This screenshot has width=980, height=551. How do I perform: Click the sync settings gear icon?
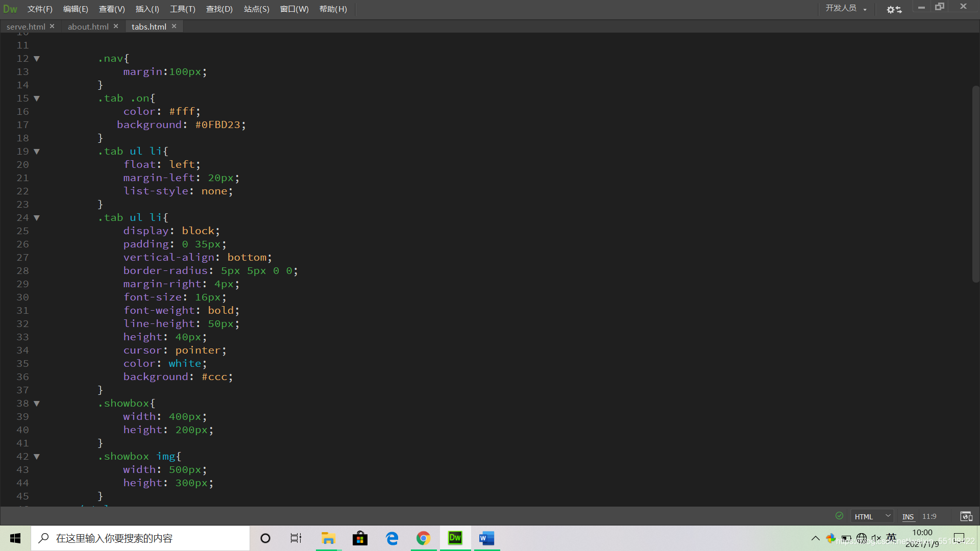click(x=894, y=9)
